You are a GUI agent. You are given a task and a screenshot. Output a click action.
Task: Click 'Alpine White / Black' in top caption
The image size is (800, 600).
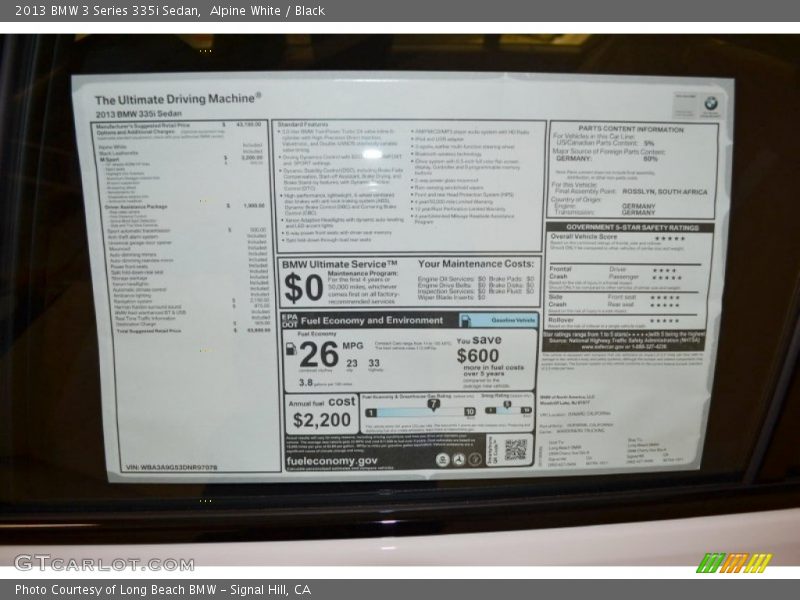coord(267,11)
